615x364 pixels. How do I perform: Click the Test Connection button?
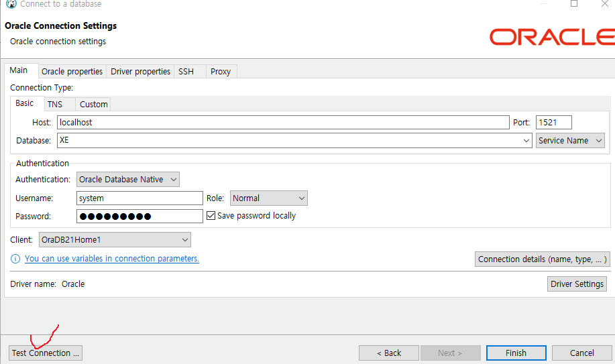tap(46, 353)
